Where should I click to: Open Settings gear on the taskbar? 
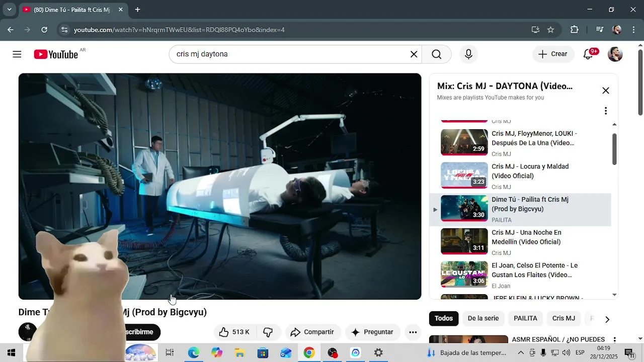click(x=378, y=352)
